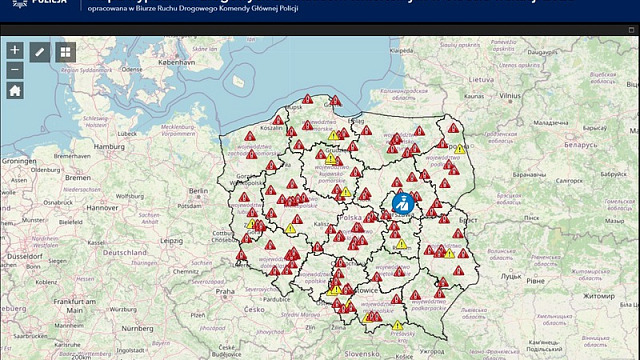This screenshot has width=640, height=360.
Task: Open the red warning marker near Słupsk
Action: pyautogui.click(x=308, y=99)
